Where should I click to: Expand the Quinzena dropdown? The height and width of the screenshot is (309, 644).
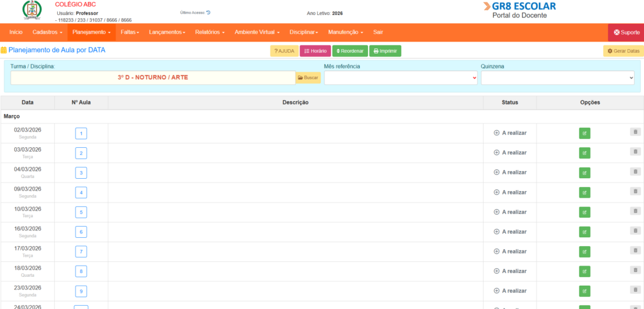557,77
